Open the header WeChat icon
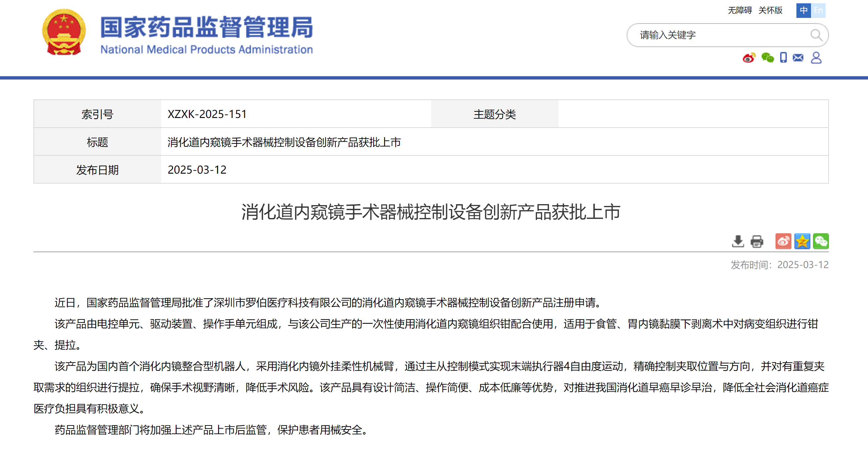Viewport: 868px width, 453px height. coord(768,58)
